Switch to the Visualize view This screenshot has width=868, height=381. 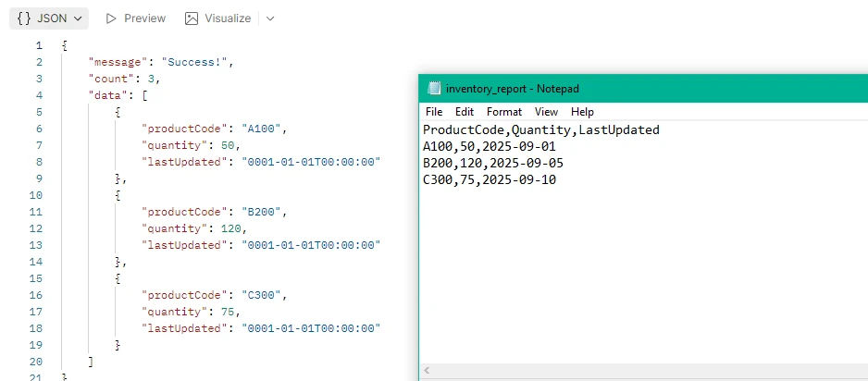click(x=217, y=18)
